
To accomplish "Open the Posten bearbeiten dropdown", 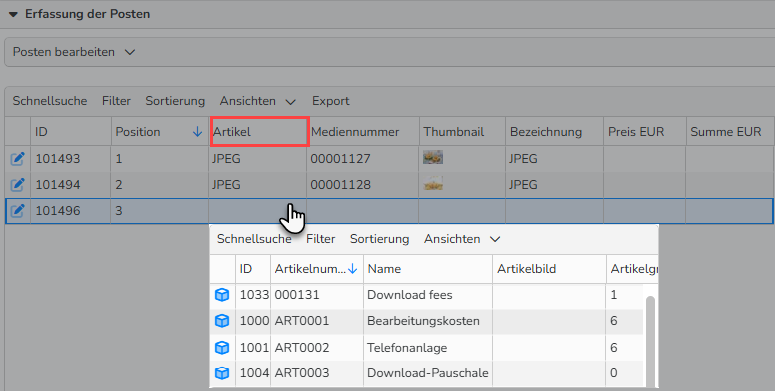I will tap(74, 52).
